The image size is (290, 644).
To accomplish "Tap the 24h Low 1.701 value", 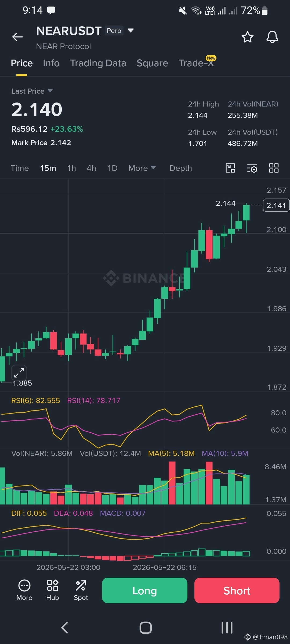I will click(x=198, y=144).
